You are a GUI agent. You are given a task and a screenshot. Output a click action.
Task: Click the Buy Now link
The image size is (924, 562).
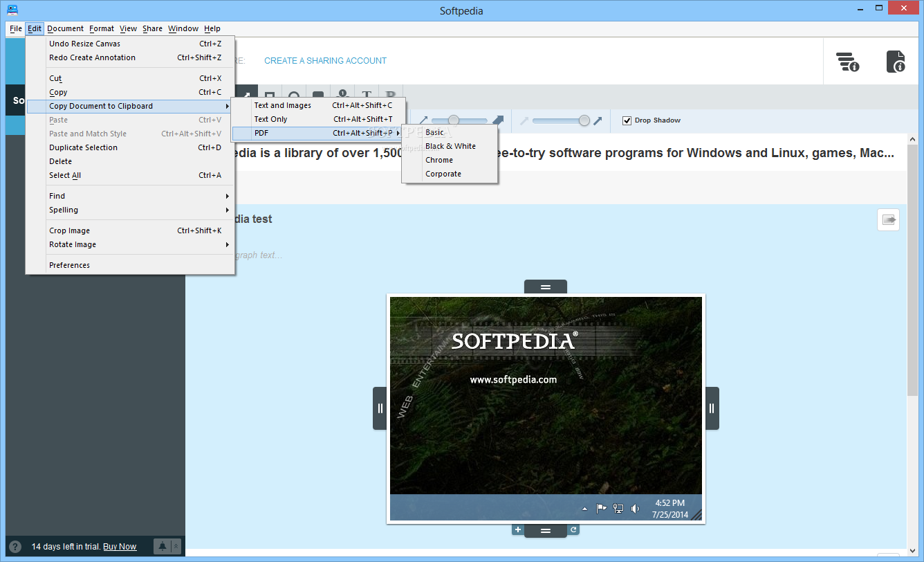(x=120, y=547)
